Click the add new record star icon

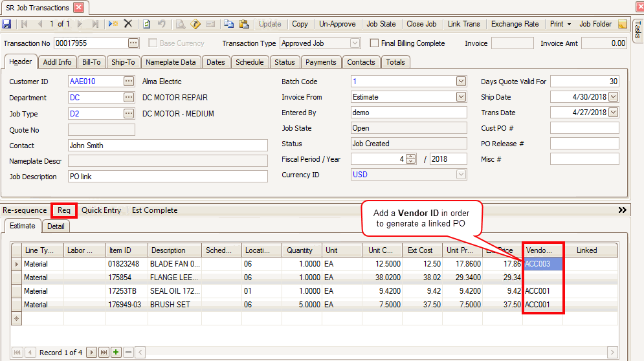tap(113, 24)
